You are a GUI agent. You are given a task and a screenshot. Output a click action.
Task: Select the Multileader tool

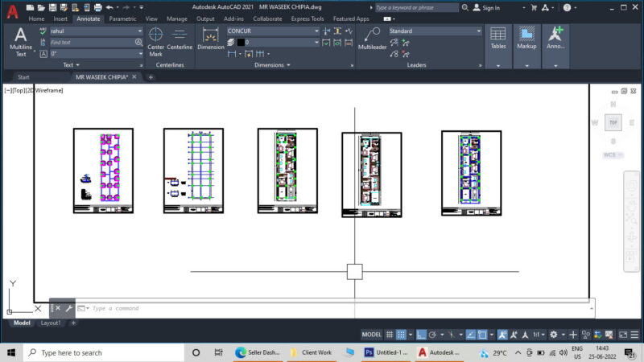372,39
